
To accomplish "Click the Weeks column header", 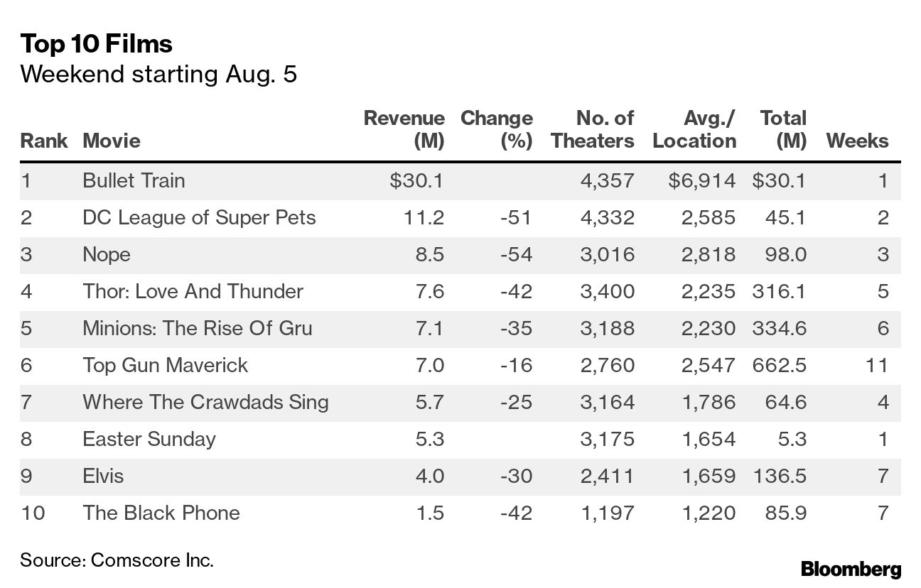I will click(857, 141).
